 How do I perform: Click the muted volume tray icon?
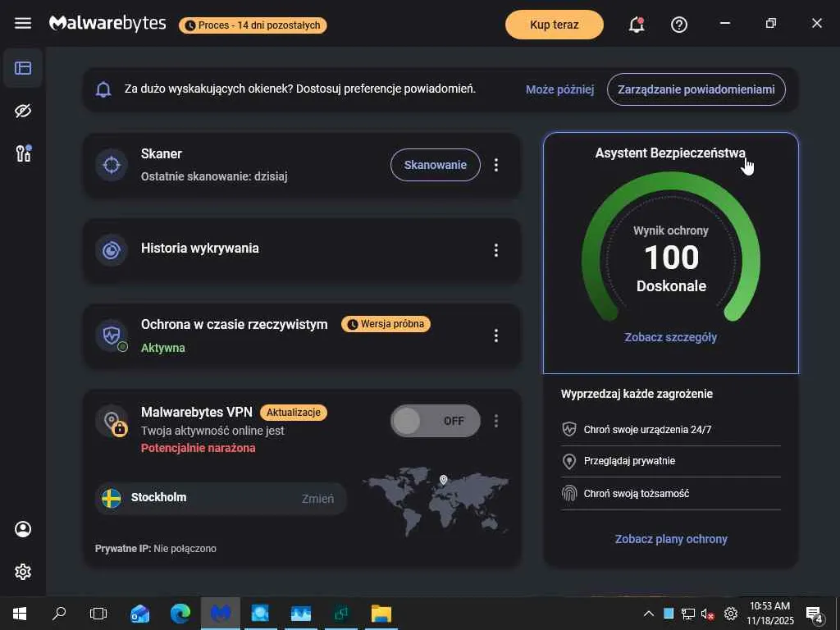pos(708,614)
